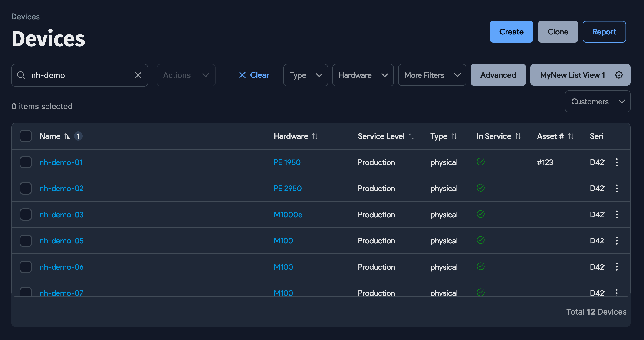Viewport: 644px width, 340px height.
Task: Switch to MyNew List View 1
Action: point(572,75)
